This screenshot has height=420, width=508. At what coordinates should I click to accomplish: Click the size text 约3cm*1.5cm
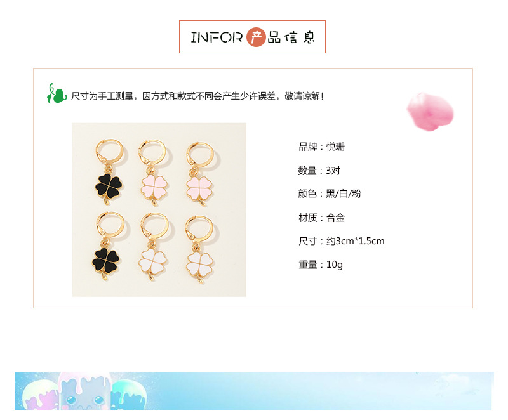pos(355,241)
